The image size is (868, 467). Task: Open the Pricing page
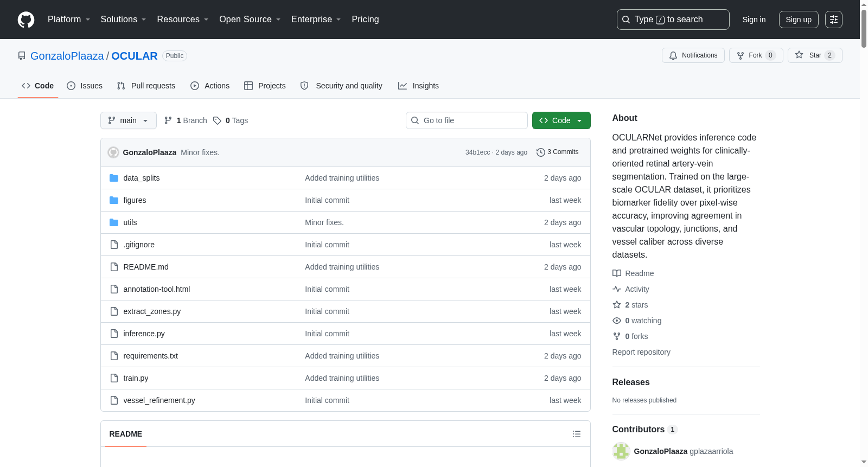[x=365, y=20]
